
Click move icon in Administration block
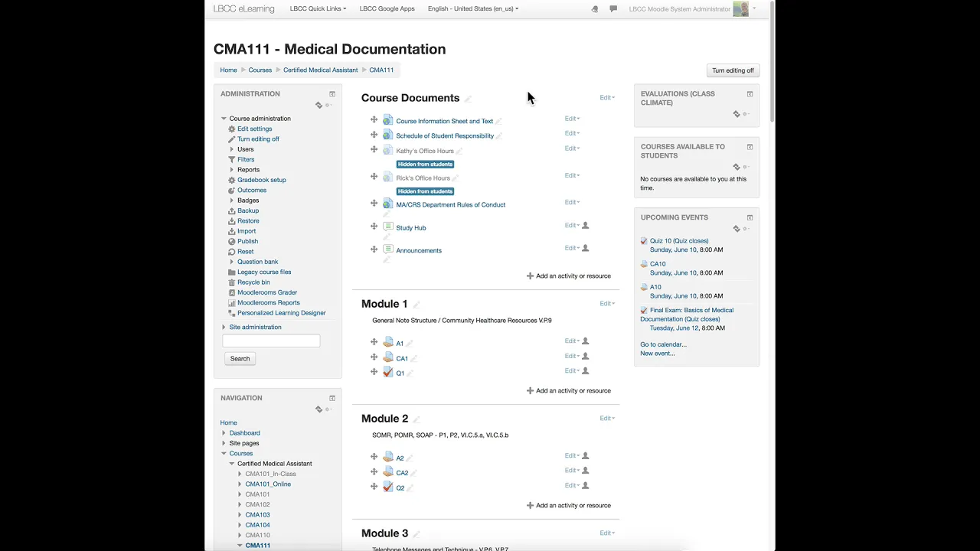coord(319,105)
